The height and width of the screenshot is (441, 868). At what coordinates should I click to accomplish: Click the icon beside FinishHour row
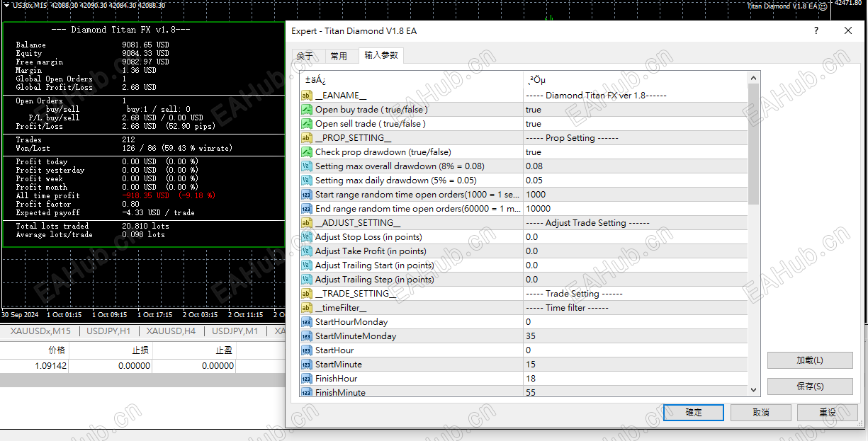coord(306,379)
